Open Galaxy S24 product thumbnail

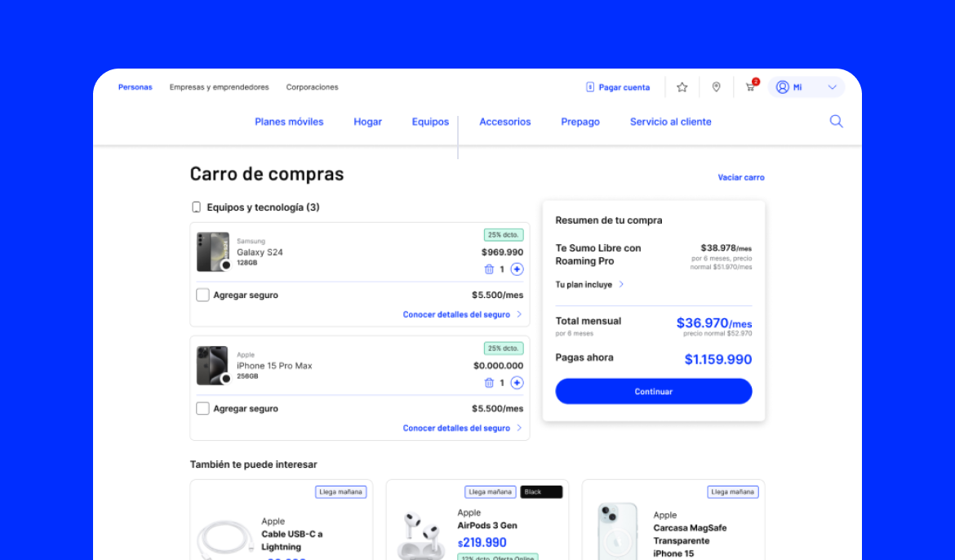coord(213,251)
